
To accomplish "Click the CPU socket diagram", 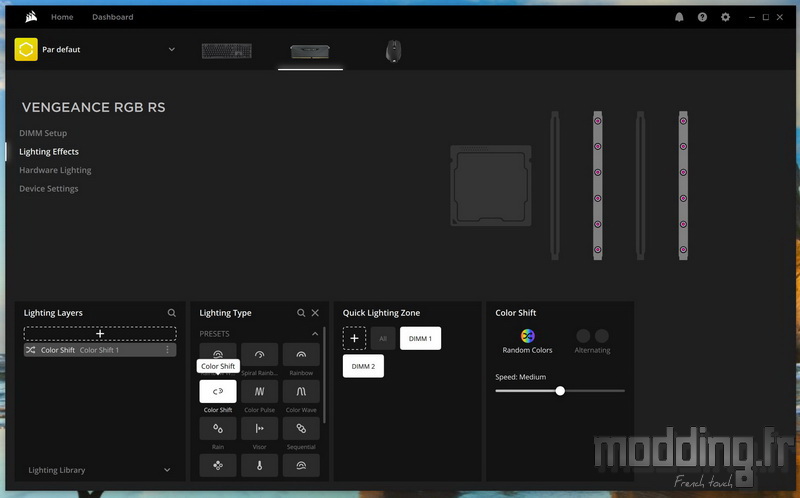I will coord(491,186).
